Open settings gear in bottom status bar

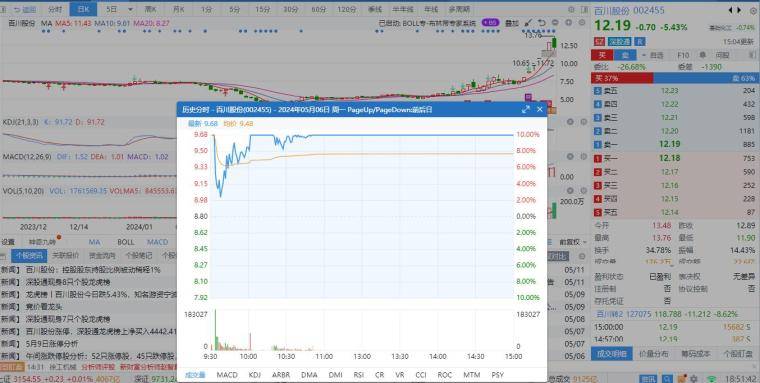[694, 379]
